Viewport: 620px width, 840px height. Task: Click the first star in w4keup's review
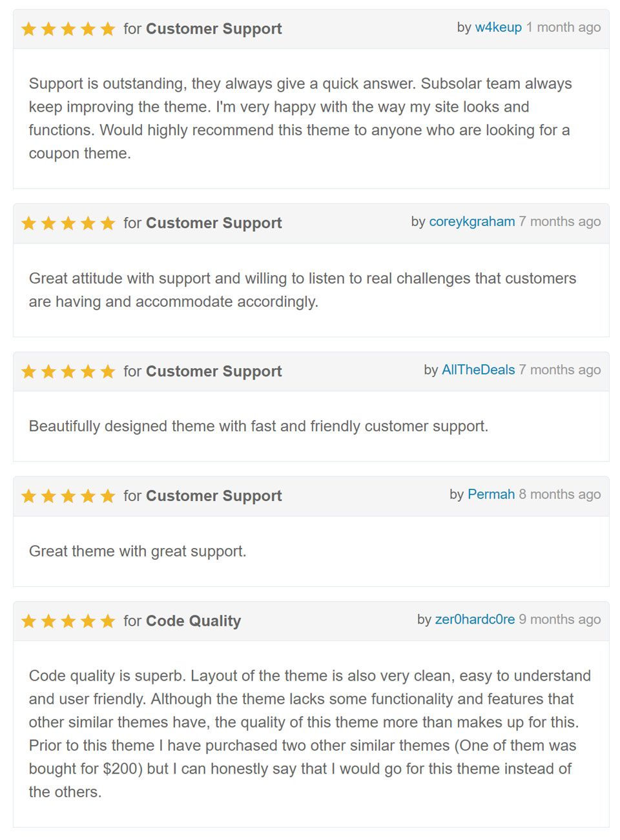28,29
